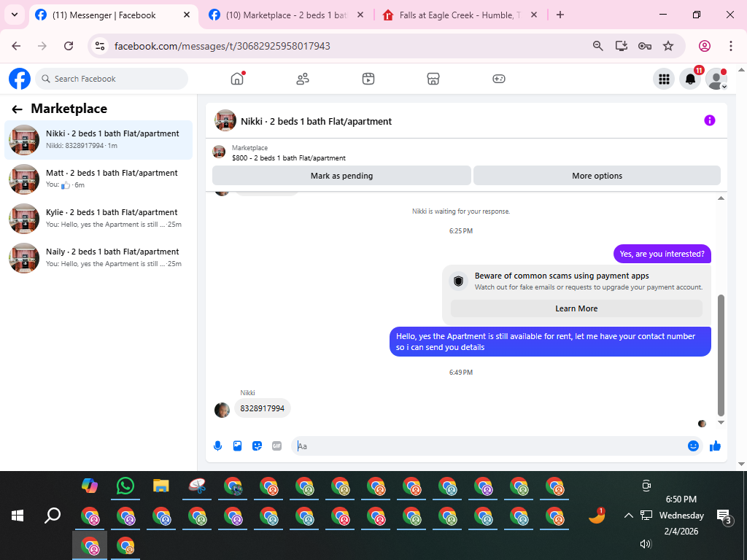This screenshot has height=560, width=747.
Task: Open the Facebook home logo
Action: click(20, 79)
